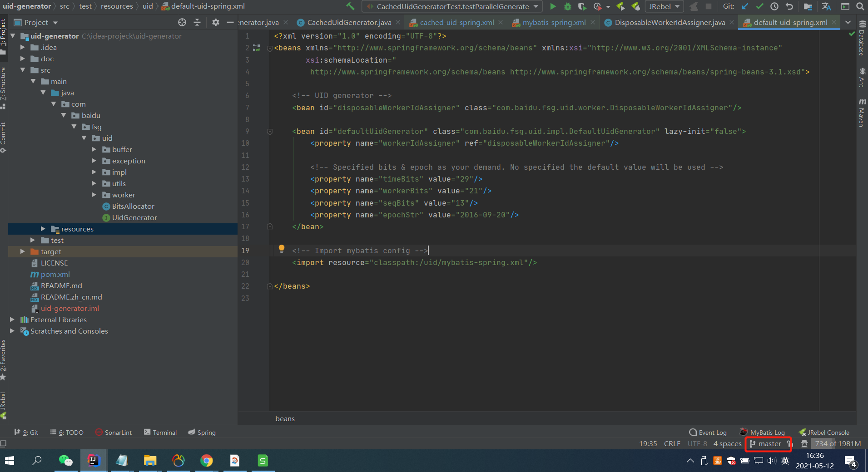The height and width of the screenshot is (472, 868).
Task: Start the Debug session with the bug icon
Action: (x=568, y=6)
